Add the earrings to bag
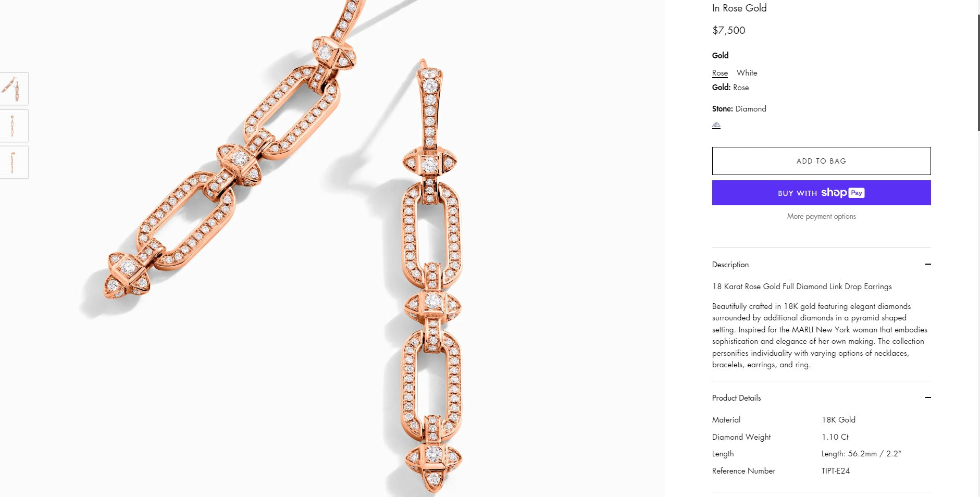The image size is (980, 497). (x=821, y=161)
